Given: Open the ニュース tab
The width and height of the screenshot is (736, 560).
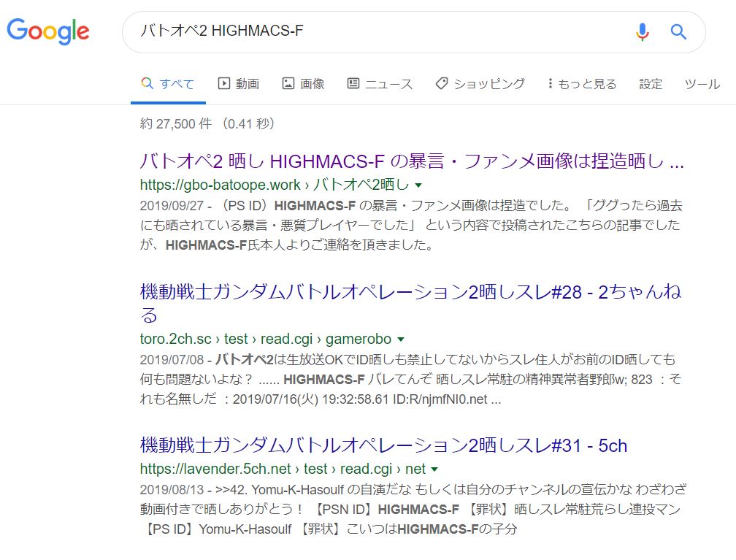Looking at the screenshot, I should [380, 84].
